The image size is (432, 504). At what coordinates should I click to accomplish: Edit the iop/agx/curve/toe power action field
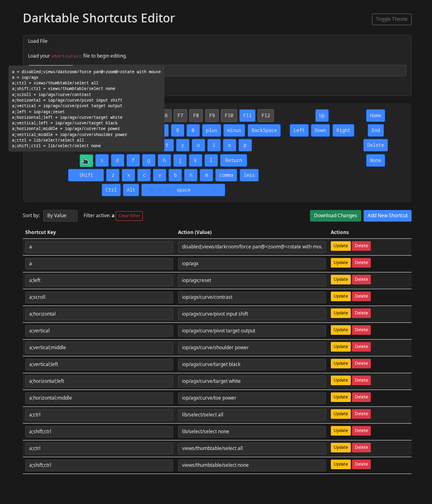coord(252,398)
